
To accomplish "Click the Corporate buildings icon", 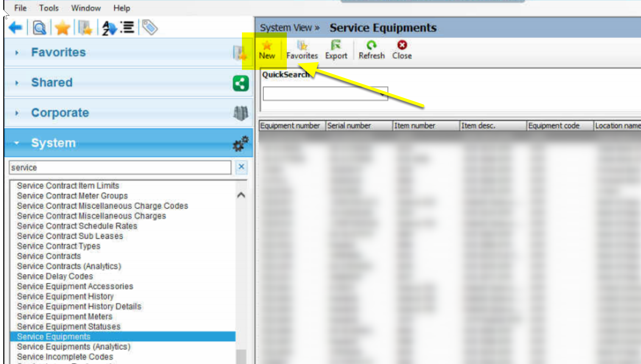I will (x=240, y=113).
